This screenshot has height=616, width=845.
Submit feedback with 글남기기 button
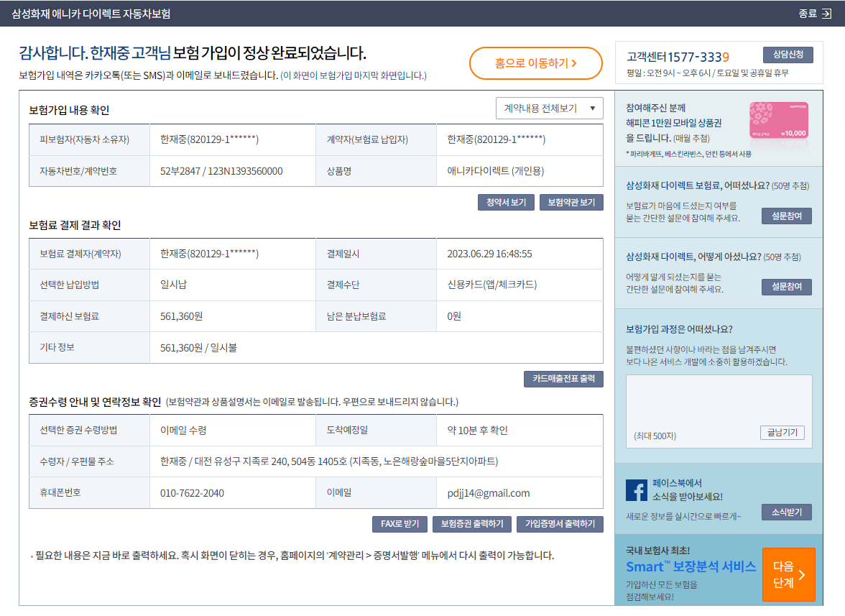pos(782,433)
